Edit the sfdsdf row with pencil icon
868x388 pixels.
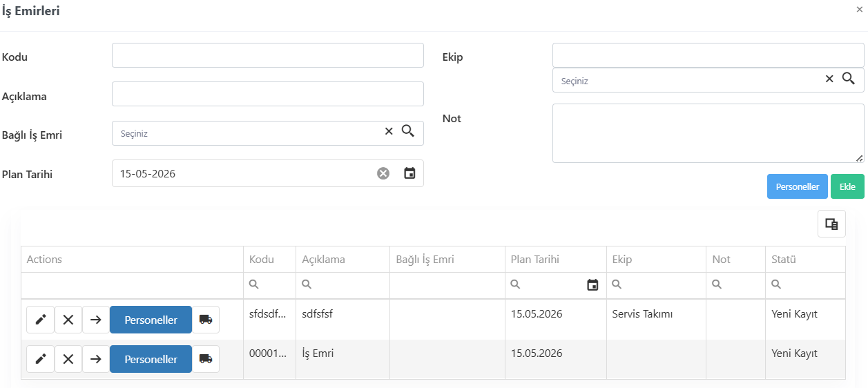pyautogui.click(x=40, y=320)
